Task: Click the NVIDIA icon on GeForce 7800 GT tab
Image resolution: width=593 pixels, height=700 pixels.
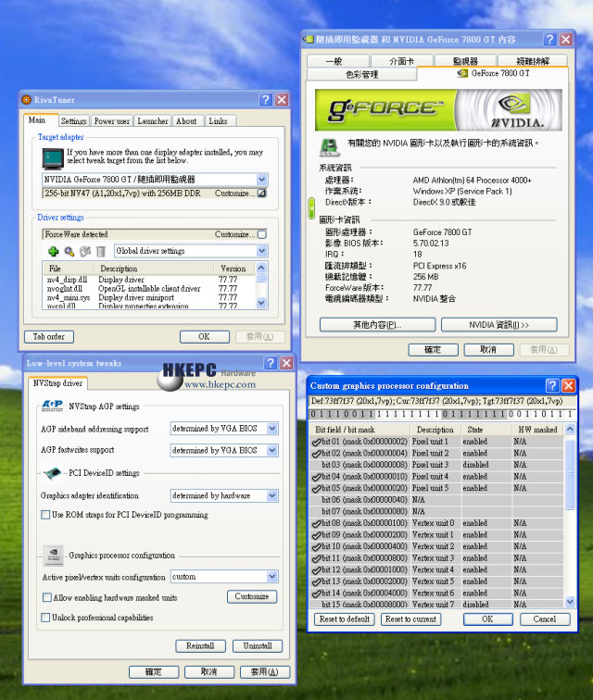Action: (462, 73)
